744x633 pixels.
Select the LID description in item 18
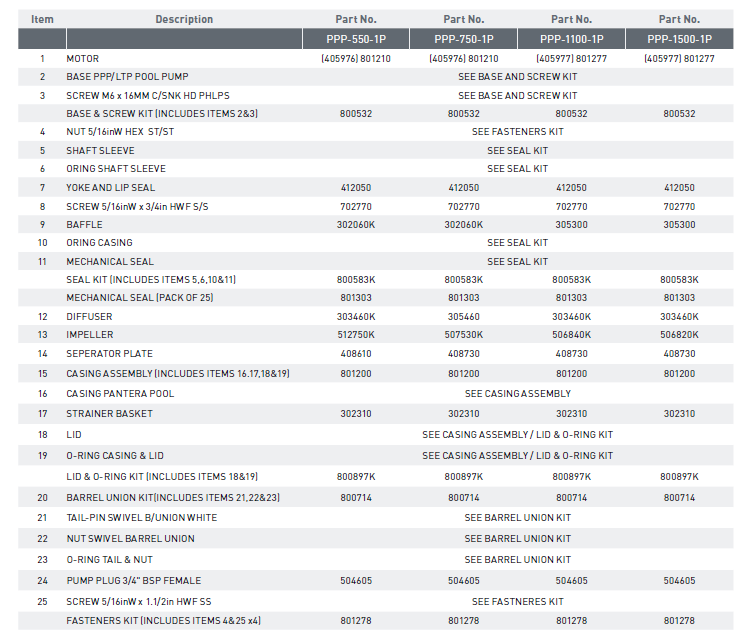74,435
